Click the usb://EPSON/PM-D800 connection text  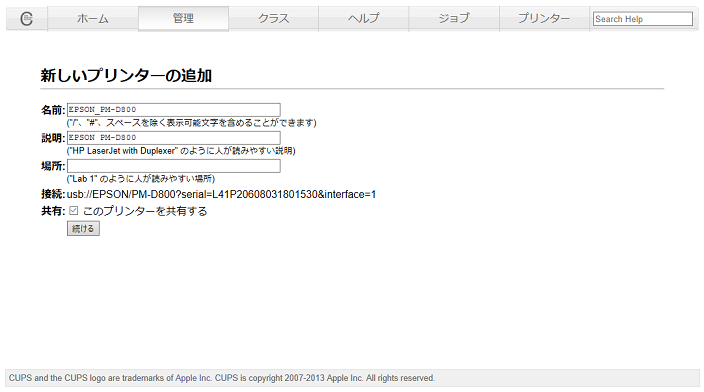[x=221, y=194]
